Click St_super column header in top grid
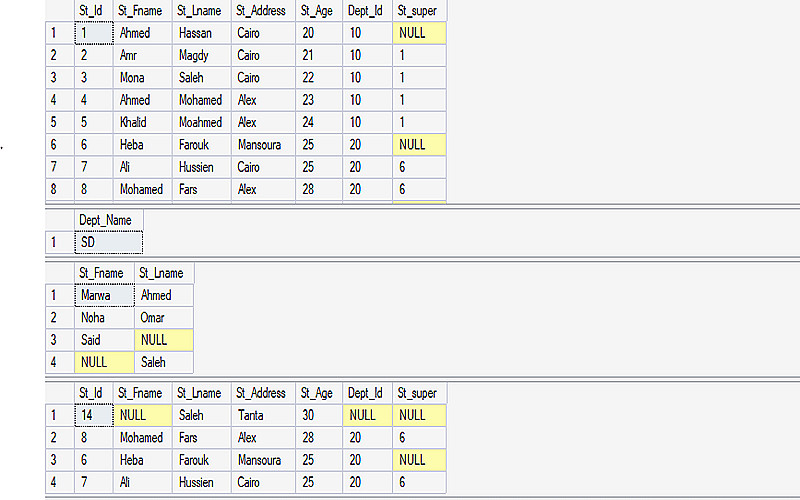This screenshot has width=800, height=500. coord(418,11)
